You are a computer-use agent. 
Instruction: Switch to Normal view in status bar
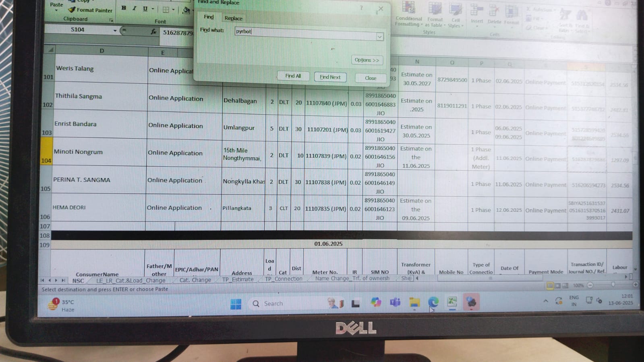550,286
